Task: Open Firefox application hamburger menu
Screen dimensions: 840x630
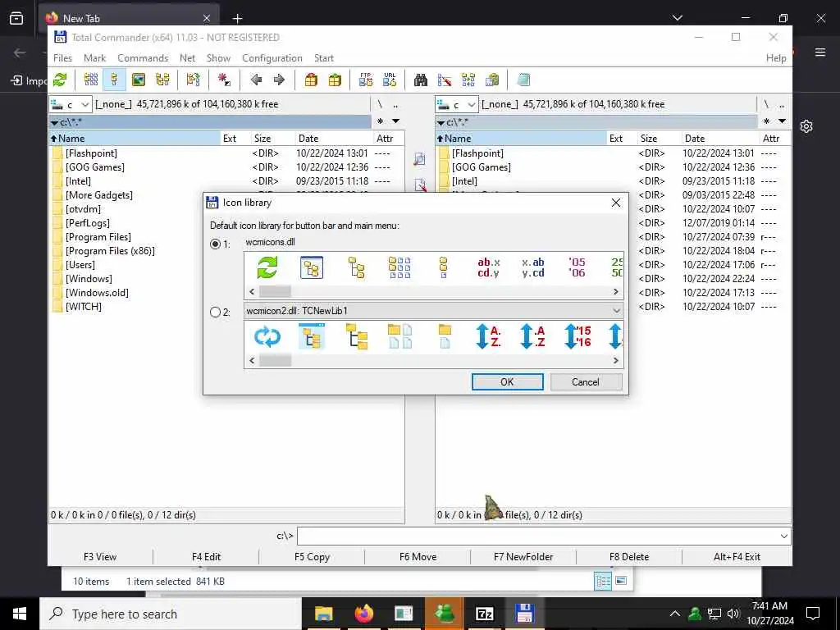Action: (x=820, y=52)
